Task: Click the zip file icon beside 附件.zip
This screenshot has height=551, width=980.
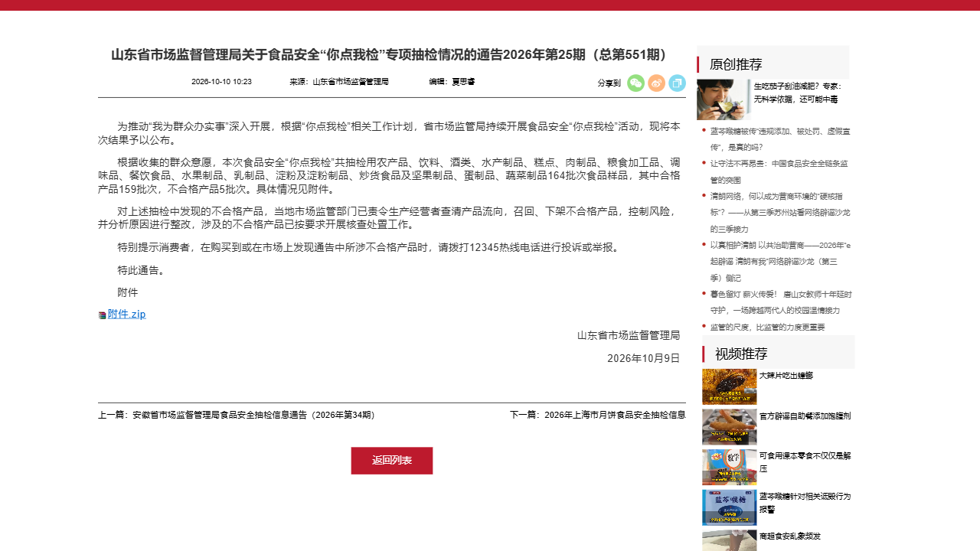Action: [103, 315]
